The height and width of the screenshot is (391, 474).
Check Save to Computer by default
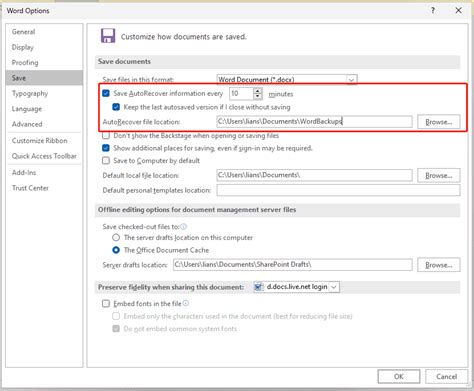point(106,161)
